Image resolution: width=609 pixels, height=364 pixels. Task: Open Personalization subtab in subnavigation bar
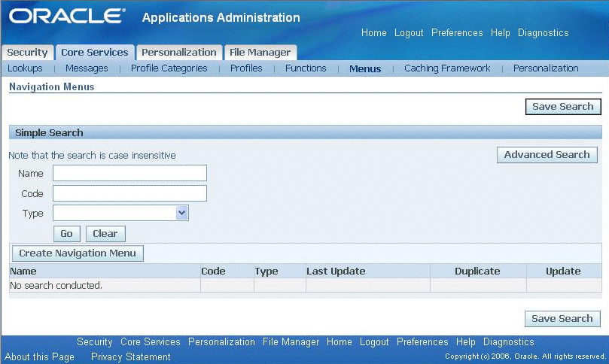[546, 68]
